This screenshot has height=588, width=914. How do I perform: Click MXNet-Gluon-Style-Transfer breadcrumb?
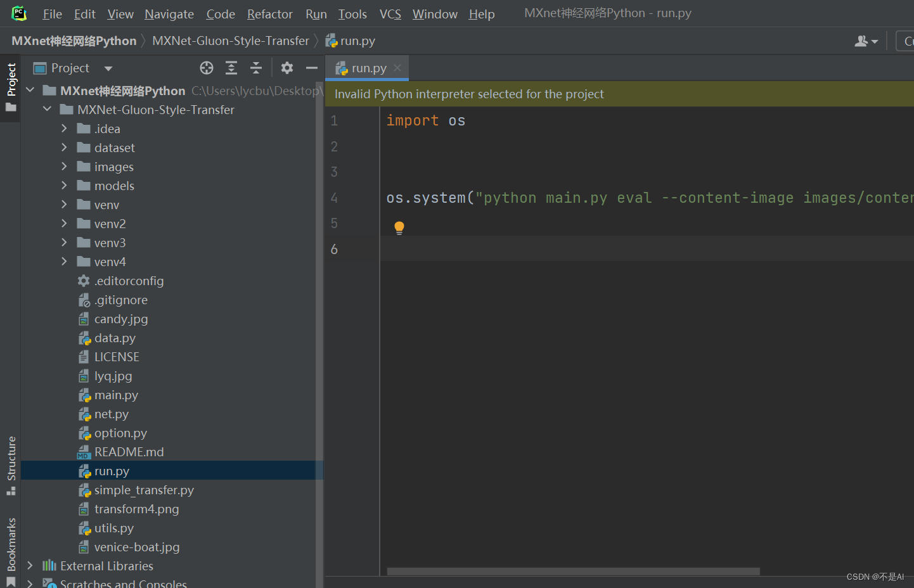(x=231, y=41)
